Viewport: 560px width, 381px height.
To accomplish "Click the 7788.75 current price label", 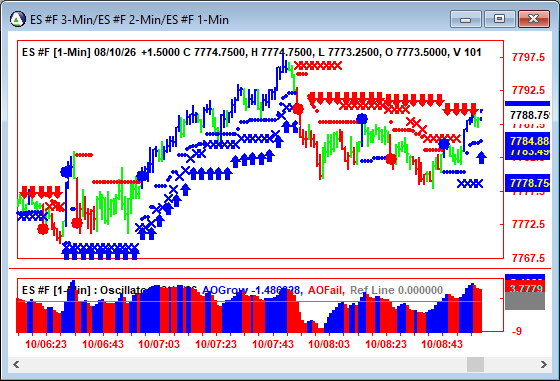I will 528,115.
